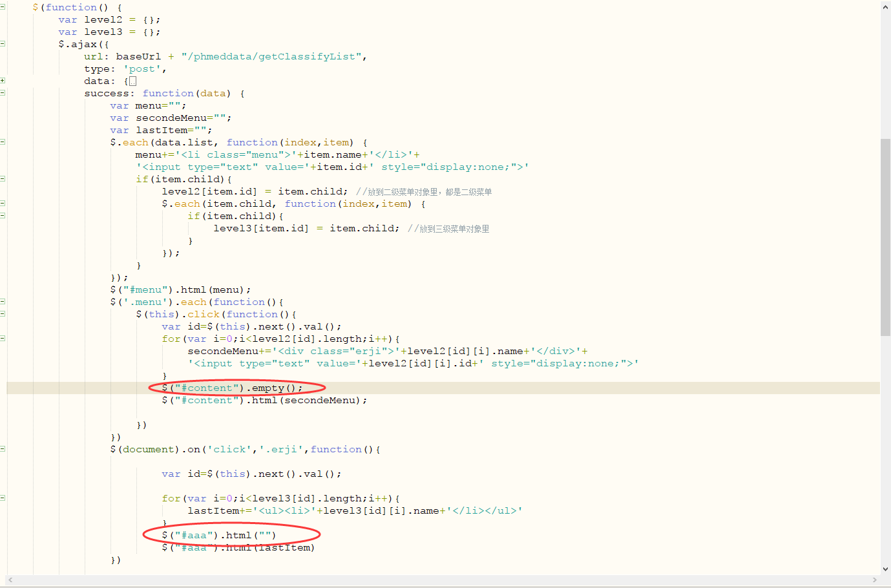This screenshot has height=588, width=891.
Task: Click the '$("#menu").html(menu);' line
Action: pos(180,289)
